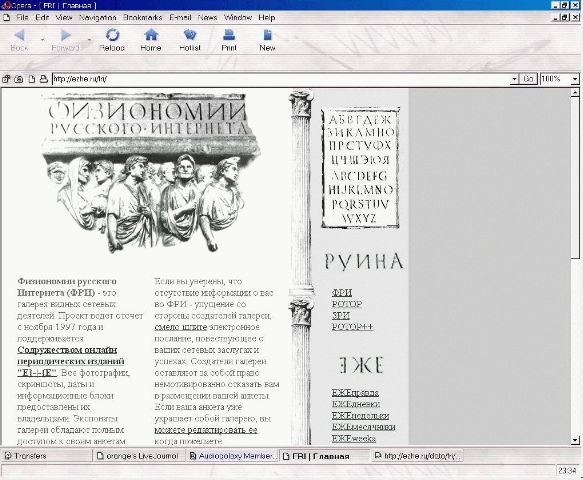Switch to the Transfers tab
The width and height of the screenshot is (583, 480).
click(46, 456)
